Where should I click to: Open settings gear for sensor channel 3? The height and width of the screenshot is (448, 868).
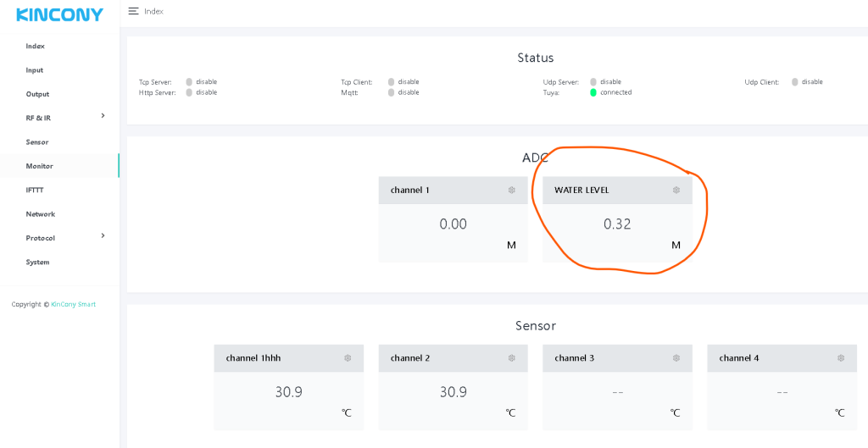676,358
